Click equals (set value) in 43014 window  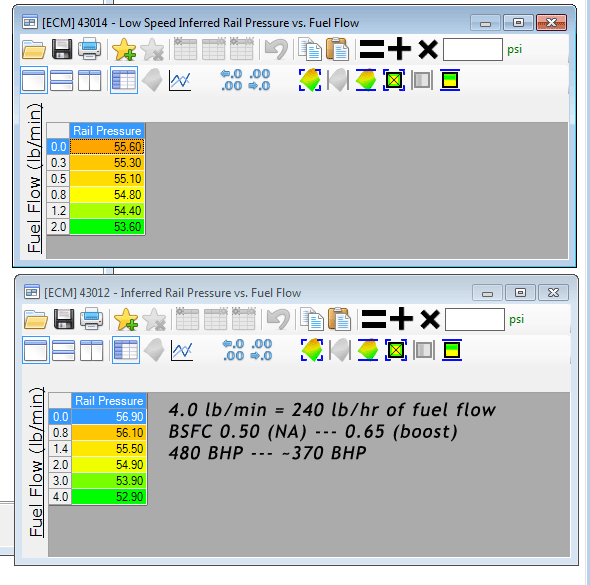click(x=372, y=49)
